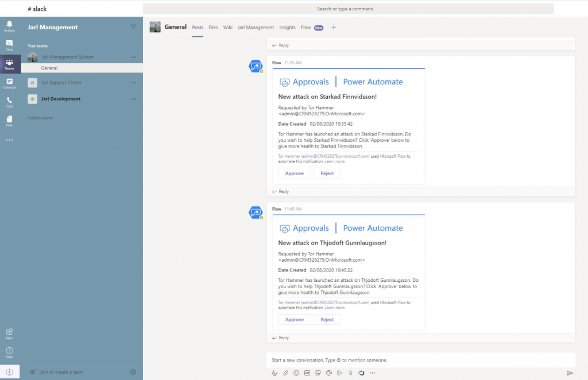Attach a file with paperclip icon

[x=285, y=373]
